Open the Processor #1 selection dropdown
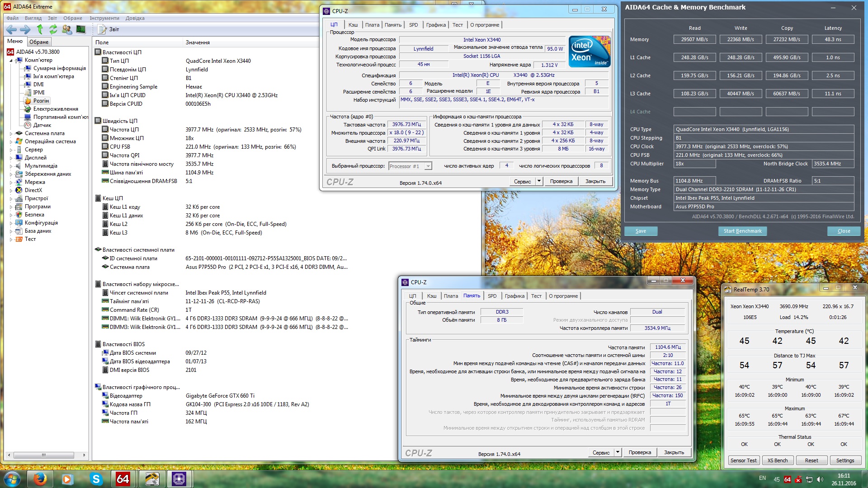Image resolution: width=868 pixels, height=488 pixels. pyautogui.click(x=428, y=166)
